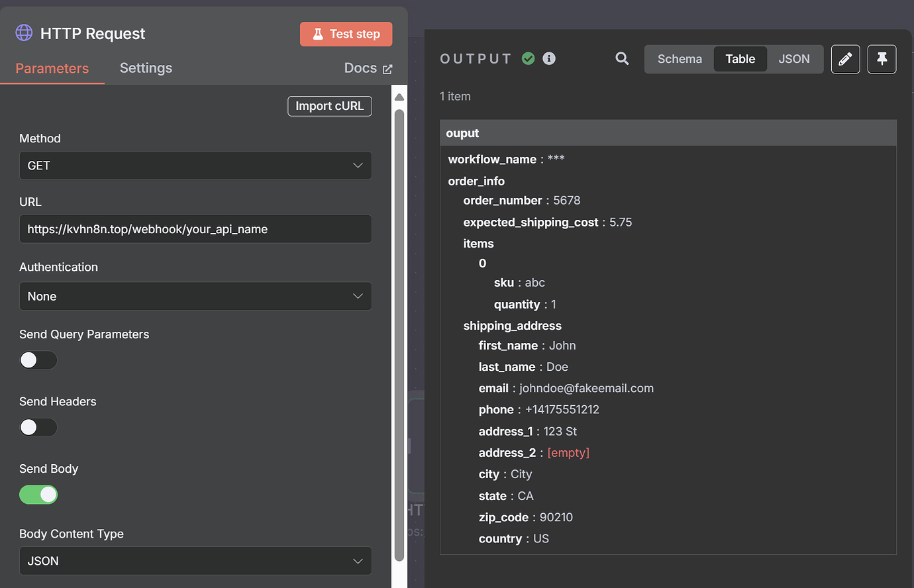Pin the output data
The height and width of the screenshot is (588, 914).
click(882, 59)
